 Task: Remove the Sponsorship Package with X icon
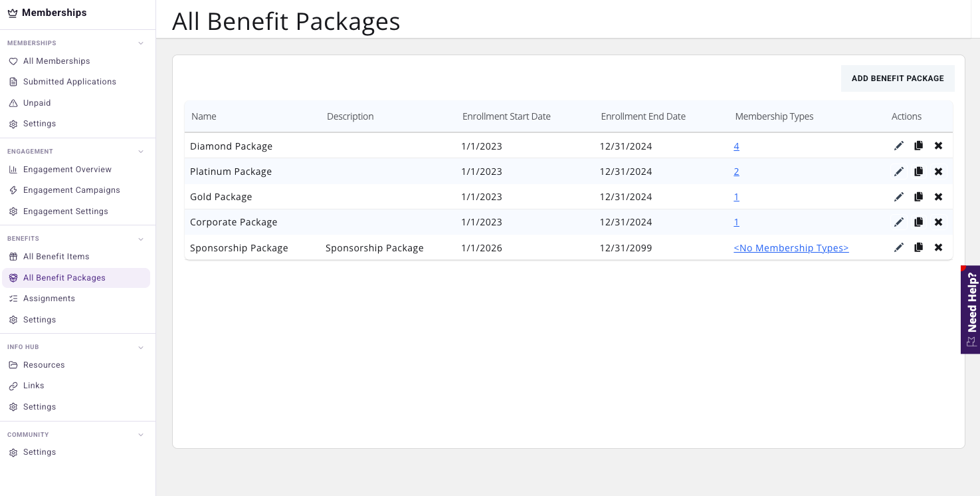tap(938, 247)
